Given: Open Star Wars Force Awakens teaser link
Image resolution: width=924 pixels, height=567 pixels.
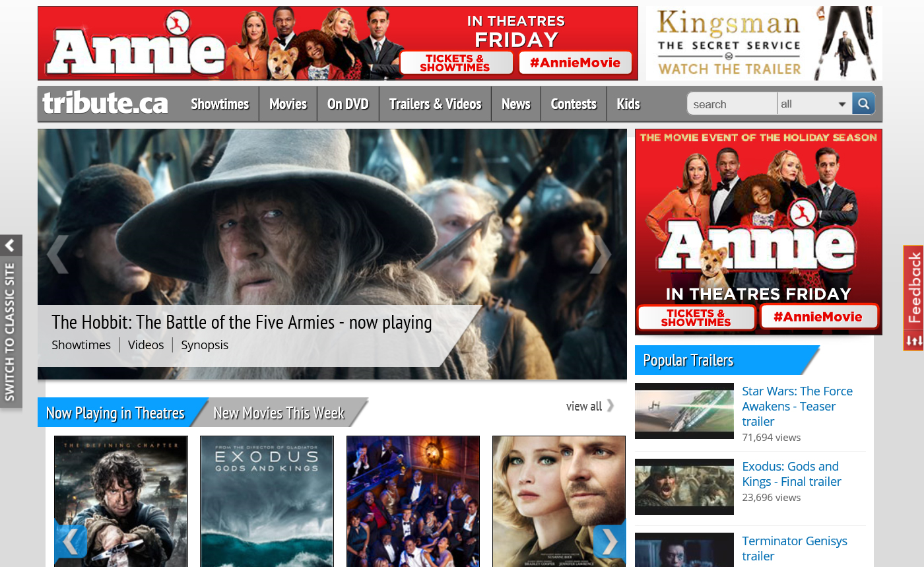Looking at the screenshot, I should (x=797, y=406).
